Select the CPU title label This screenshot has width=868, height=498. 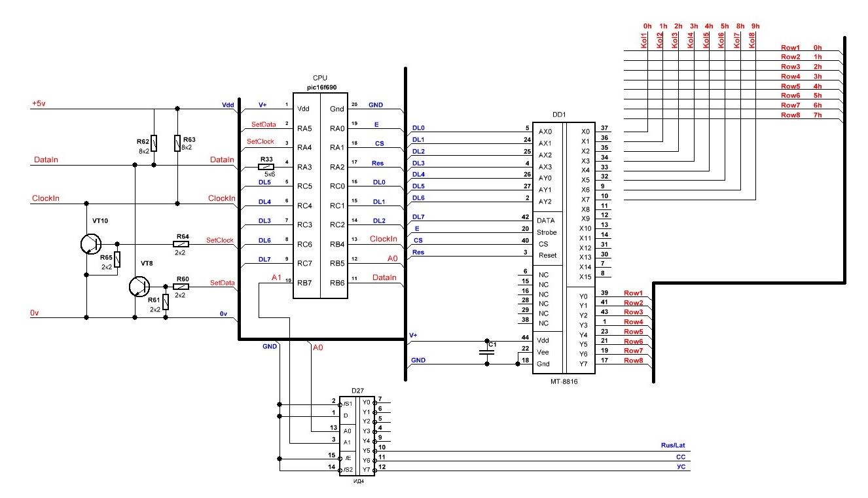(320, 78)
